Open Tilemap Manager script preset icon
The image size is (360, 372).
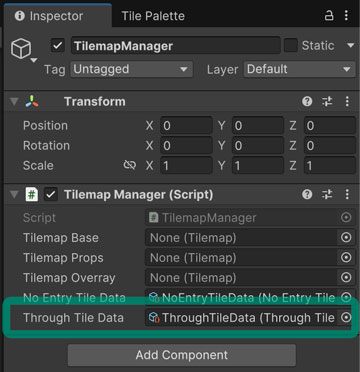tap(327, 194)
